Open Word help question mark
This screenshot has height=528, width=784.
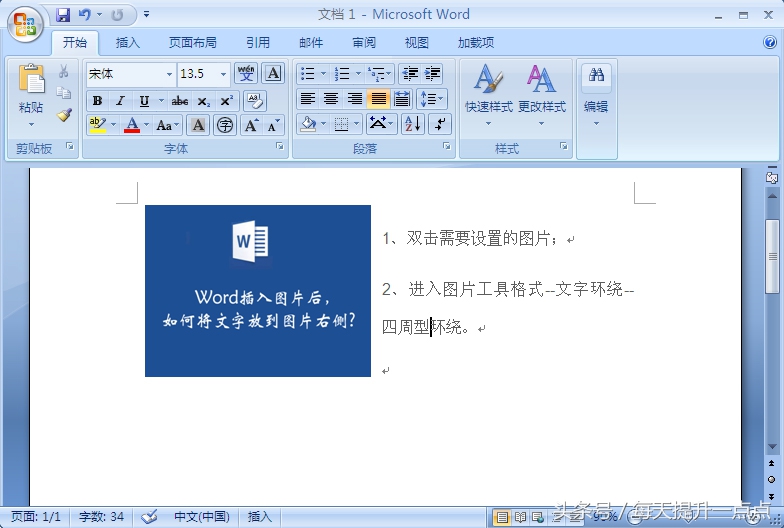[770, 42]
